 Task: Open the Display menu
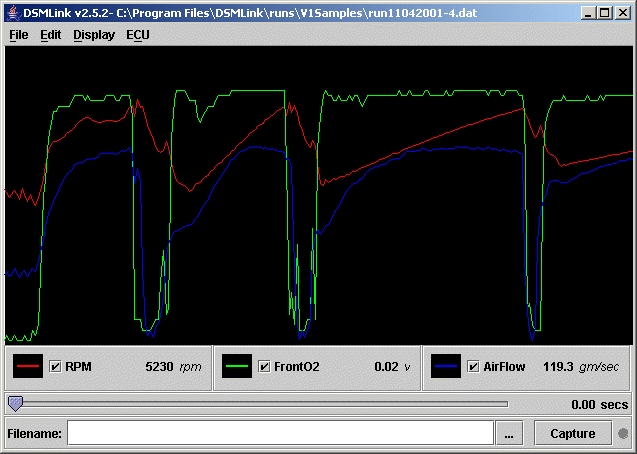(93, 34)
